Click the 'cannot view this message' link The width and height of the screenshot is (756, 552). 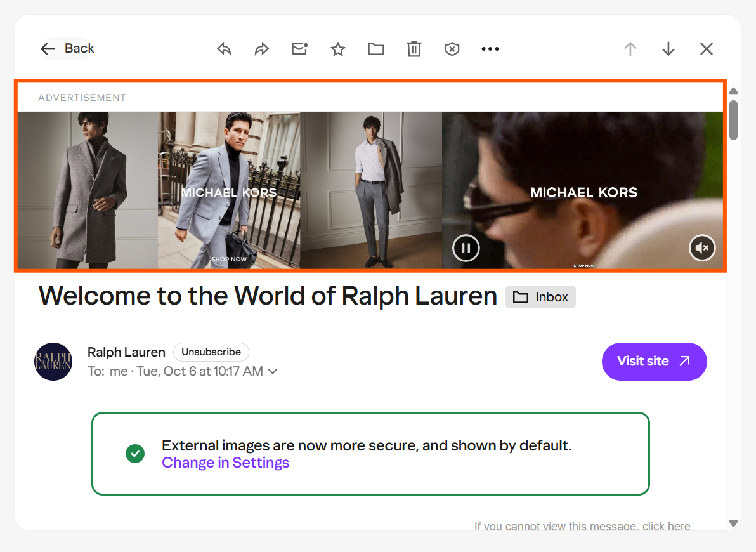[x=582, y=526]
